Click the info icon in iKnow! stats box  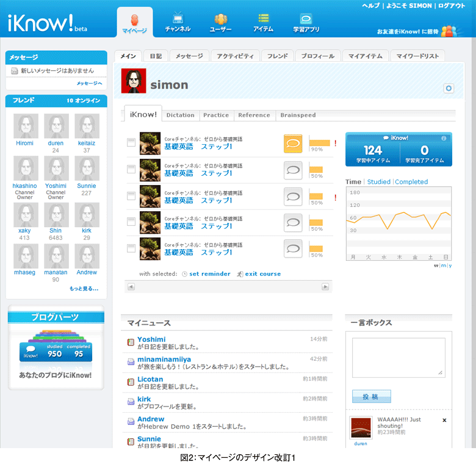[444, 138]
